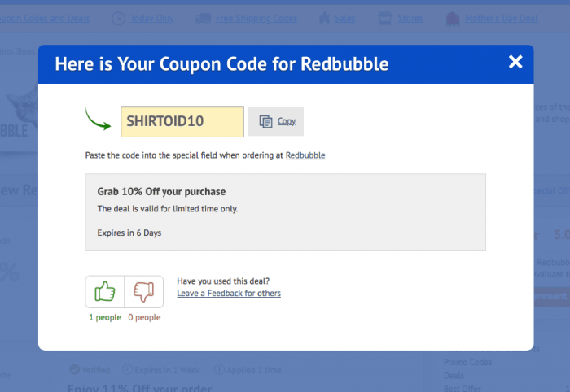The height and width of the screenshot is (392, 570).
Task: Click the Mother's Day Deal icon
Action: tap(453, 19)
